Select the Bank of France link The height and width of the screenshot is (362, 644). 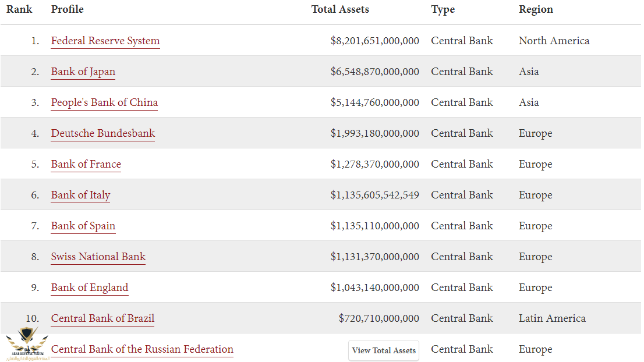pos(86,164)
